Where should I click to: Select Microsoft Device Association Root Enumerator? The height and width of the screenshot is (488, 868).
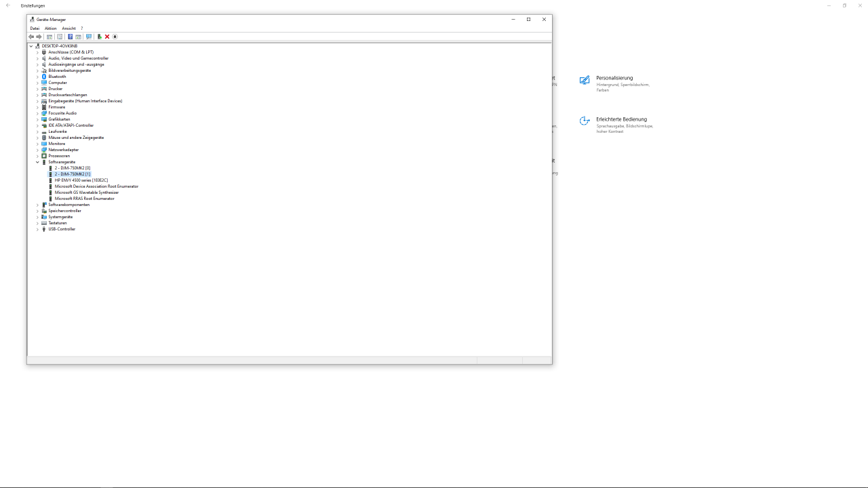(96, 186)
